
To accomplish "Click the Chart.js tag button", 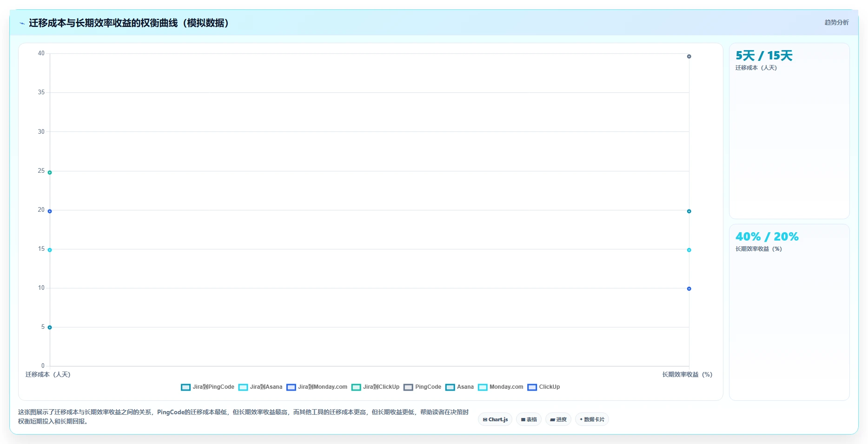I will [x=495, y=419].
